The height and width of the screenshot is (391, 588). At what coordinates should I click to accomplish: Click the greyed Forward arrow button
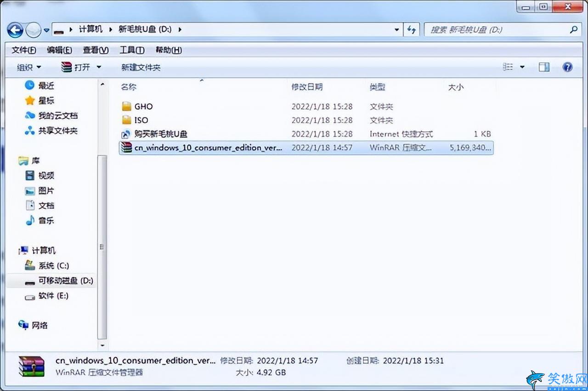click(x=33, y=30)
